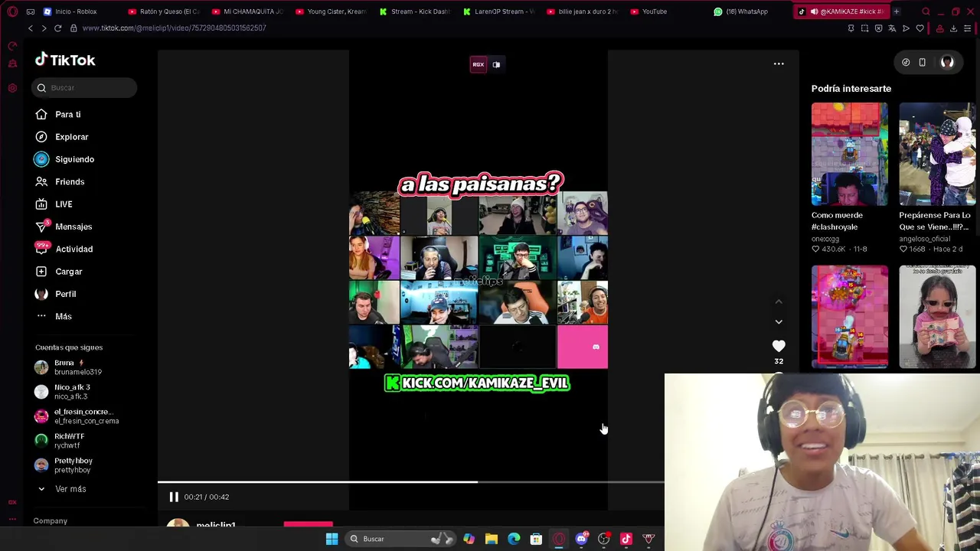
Task: Open the TikTok logo home link
Action: coord(65,60)
